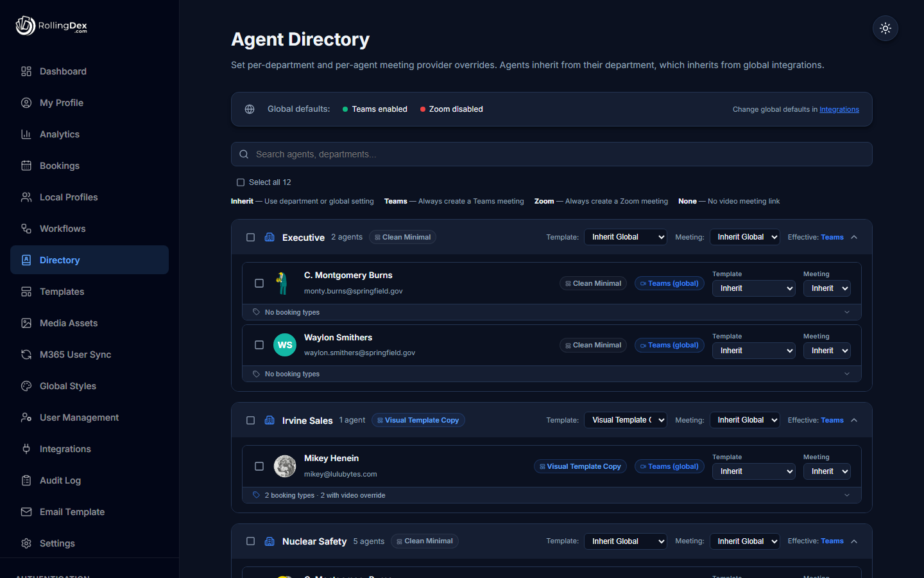The image size is (924, 578).
Task: Open My Profile in the sidebar
Action: point(89,103)
